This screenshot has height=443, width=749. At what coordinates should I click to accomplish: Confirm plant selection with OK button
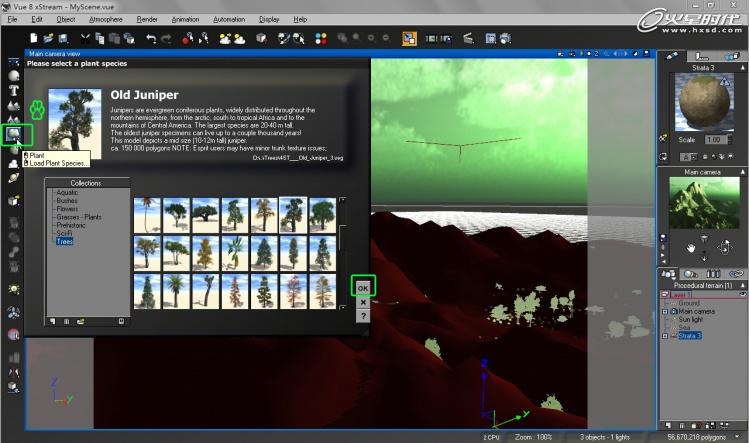pyautogui.click(x=363, y=288)
